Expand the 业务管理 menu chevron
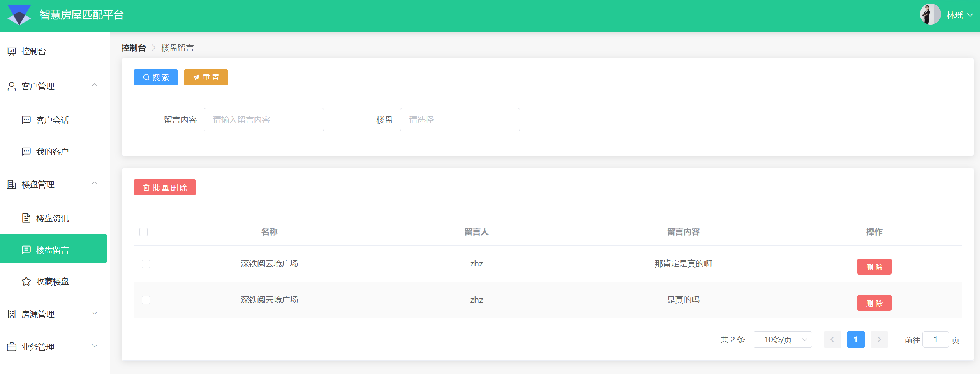The height and width of the screenshot is (374, 980). [95, 346]
